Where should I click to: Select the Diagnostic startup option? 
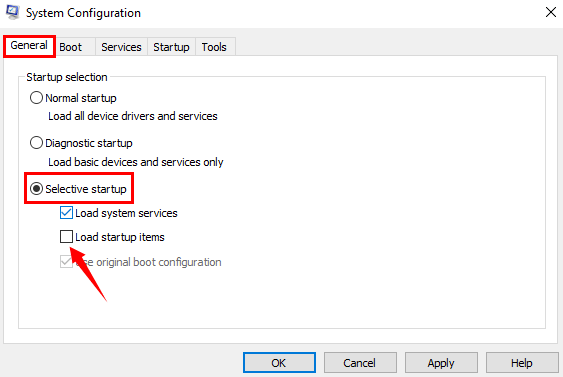coord(36,143)
